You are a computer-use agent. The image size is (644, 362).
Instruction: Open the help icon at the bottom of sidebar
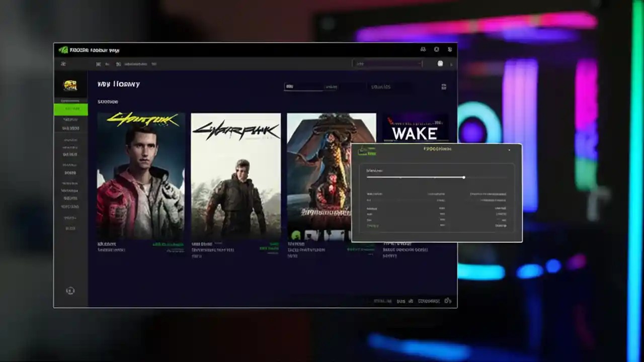click(70, 291)
